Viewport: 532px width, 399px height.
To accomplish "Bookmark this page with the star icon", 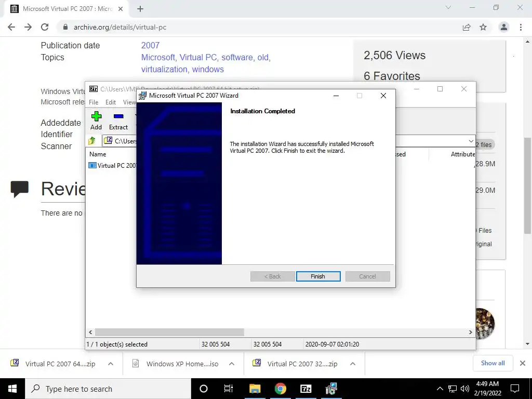I will pyautogui.click(x=483, y=27).
